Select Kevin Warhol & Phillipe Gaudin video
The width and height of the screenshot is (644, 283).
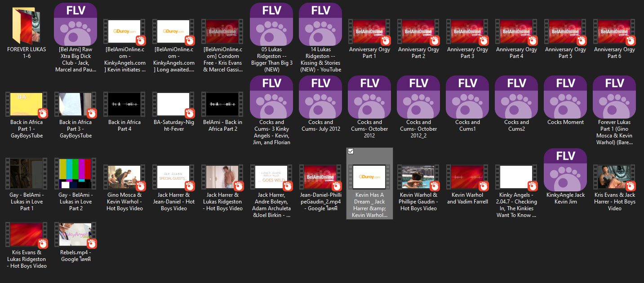pos(418,177)
